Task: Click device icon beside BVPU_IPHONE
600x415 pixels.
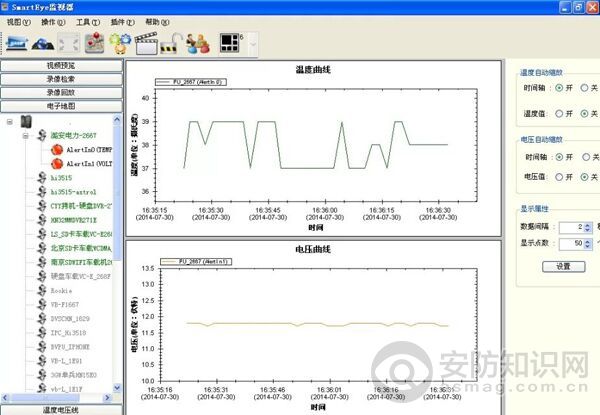Action: [42, 347]
